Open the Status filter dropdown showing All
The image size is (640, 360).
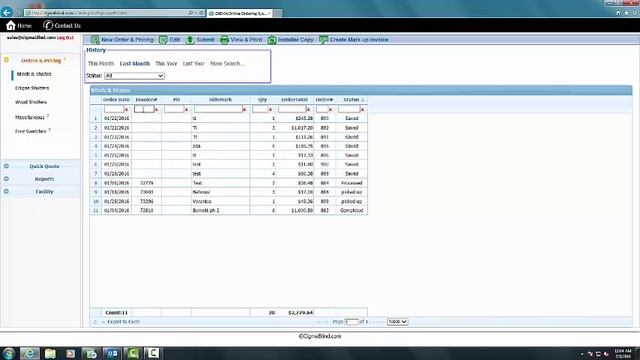pyautogui.click(x=134, y=76)
